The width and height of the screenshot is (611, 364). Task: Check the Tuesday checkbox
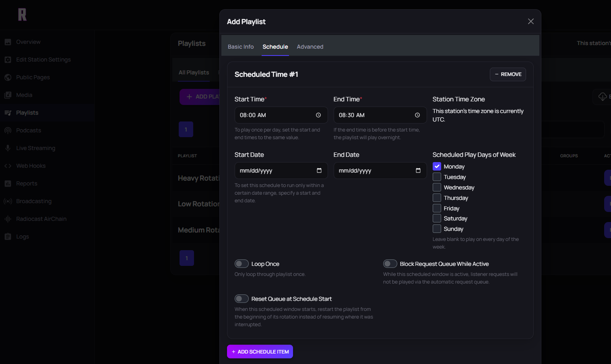point(437,177)
